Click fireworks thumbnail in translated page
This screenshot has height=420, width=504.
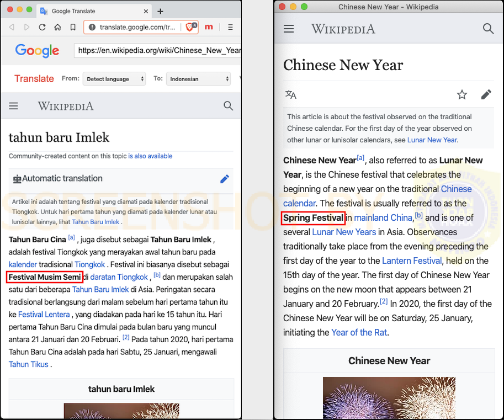[121, 411]
